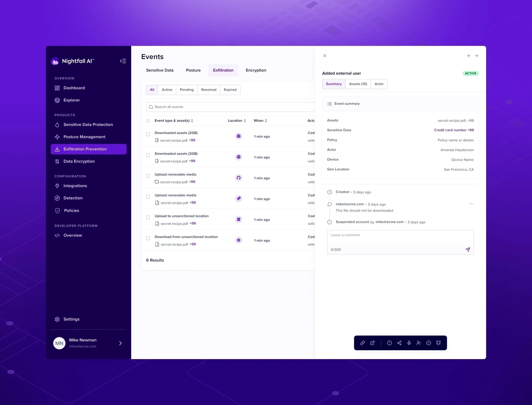Click the microphone icon in action toolbar
The width and height of the screenshot is (532, 405).
click(409, 343)
